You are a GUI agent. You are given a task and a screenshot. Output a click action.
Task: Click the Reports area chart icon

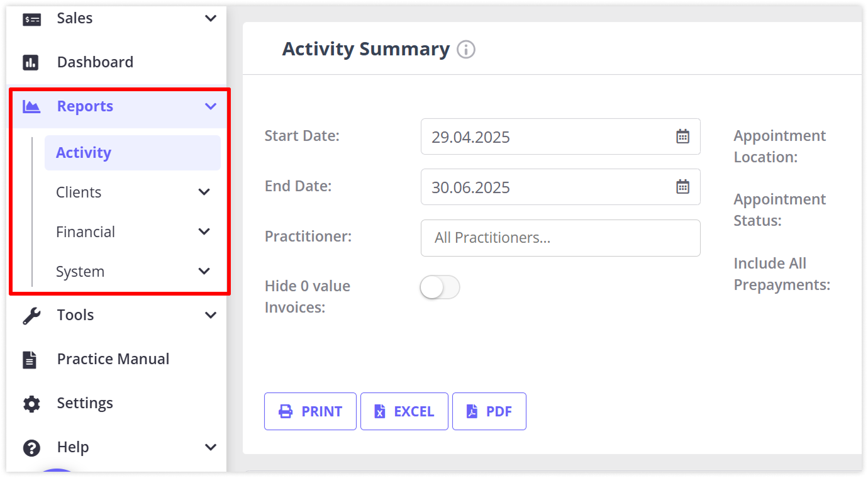pos(31,106)
